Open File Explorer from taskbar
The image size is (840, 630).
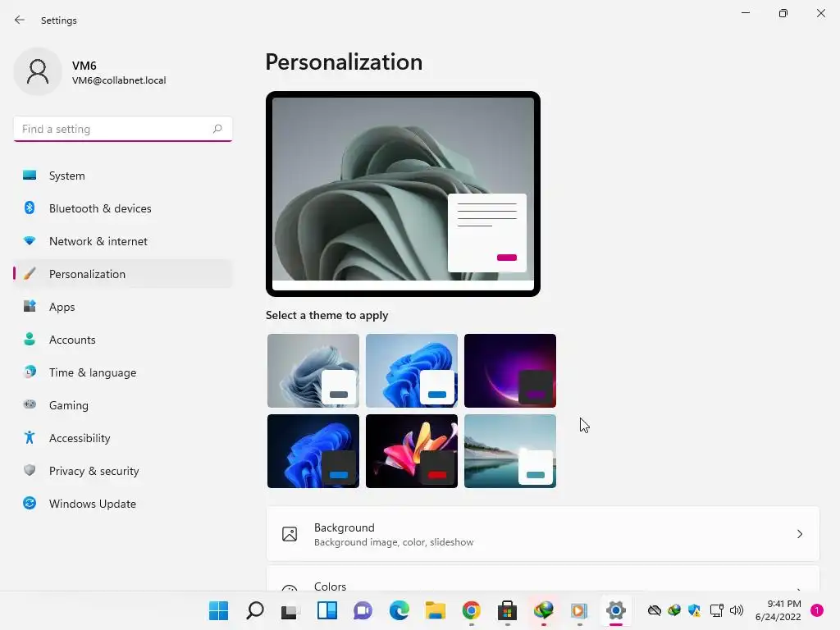[x=435, y=610]
